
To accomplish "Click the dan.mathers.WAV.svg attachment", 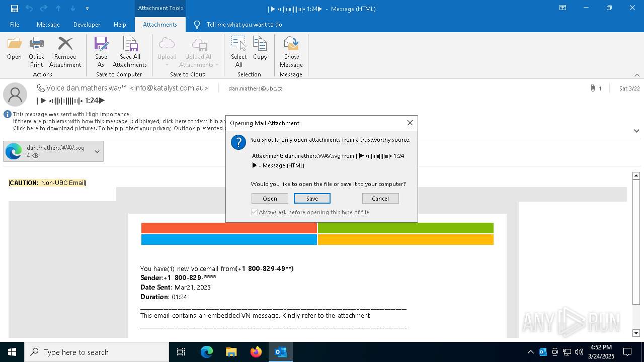I will click(47, 151).
